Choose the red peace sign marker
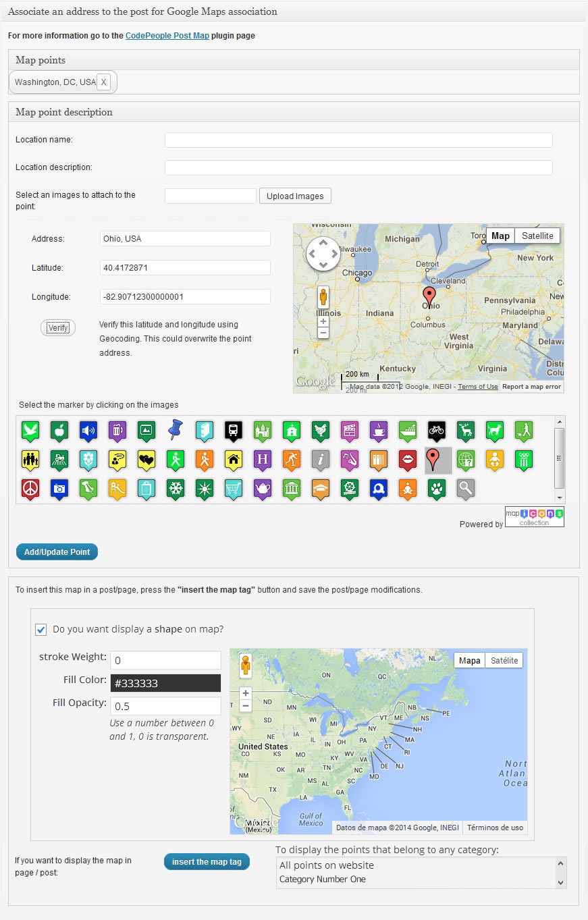This screenshot has height=920, width=588. tap(30, 488)
